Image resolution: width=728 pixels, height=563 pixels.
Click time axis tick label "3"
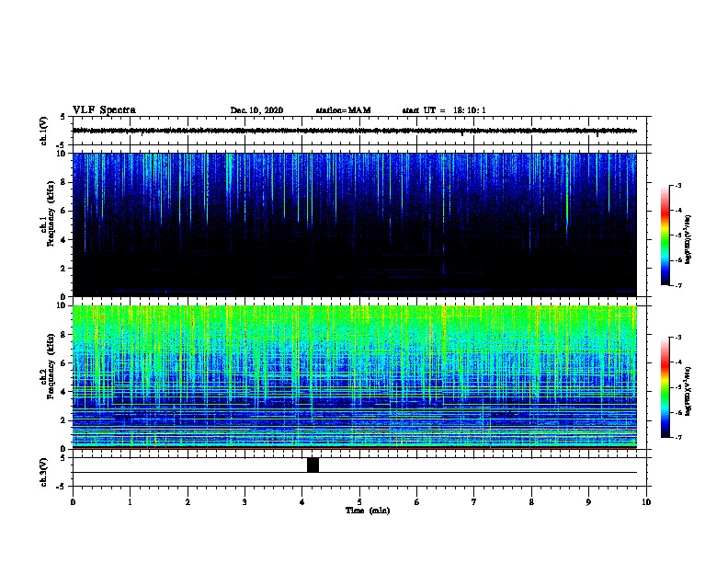tap(245, 502)
